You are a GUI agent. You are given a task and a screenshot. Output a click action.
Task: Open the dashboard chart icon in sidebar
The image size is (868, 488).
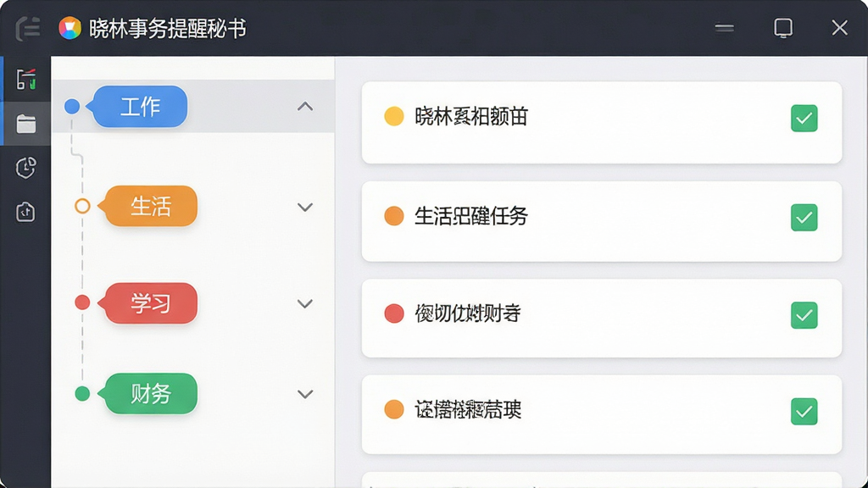tap(26, 79)
